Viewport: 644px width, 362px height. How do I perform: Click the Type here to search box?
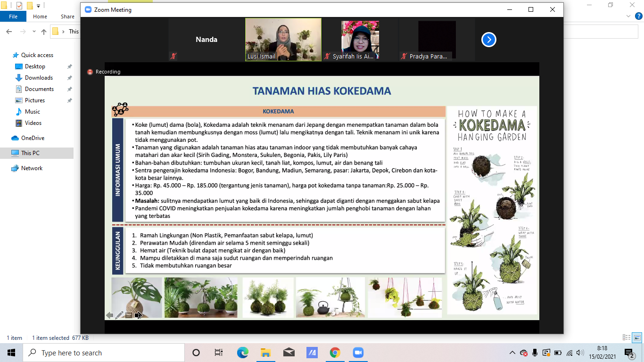point(104,353)
